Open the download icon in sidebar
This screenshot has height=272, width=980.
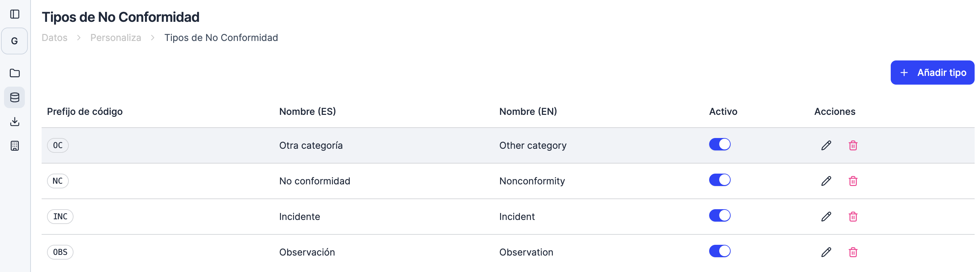15,122
